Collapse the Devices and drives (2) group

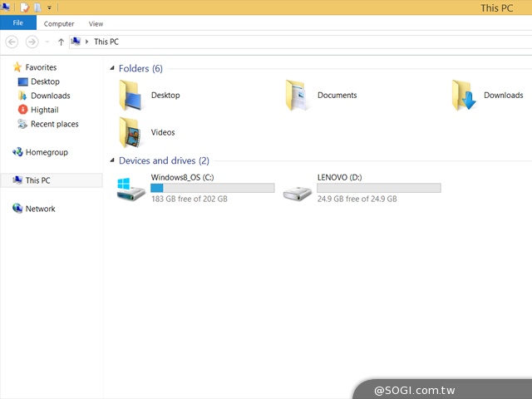163,160
